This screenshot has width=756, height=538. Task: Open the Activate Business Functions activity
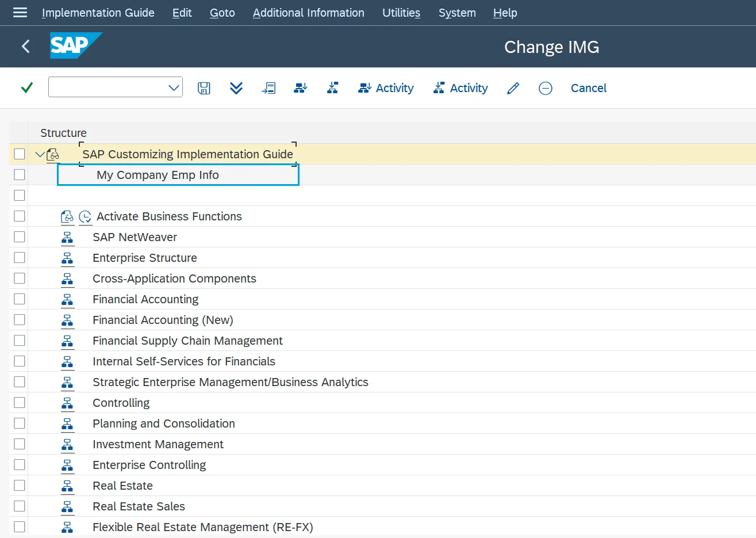(x=169, y=216)
